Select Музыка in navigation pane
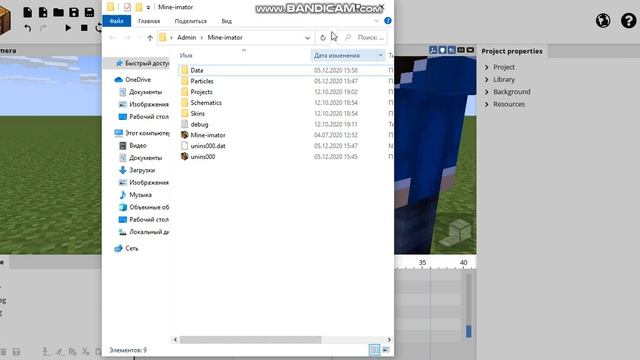The height and width of the screenshot is (360, 640). coord(140,195)
